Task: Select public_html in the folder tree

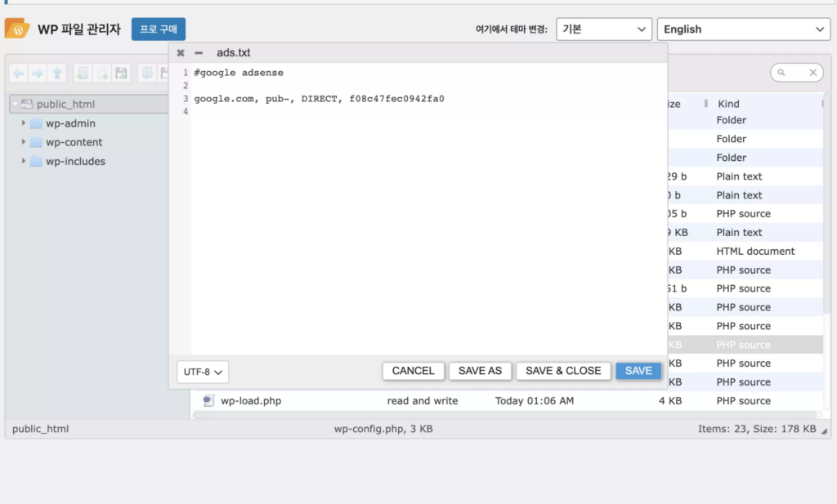Action: (65, 104)
